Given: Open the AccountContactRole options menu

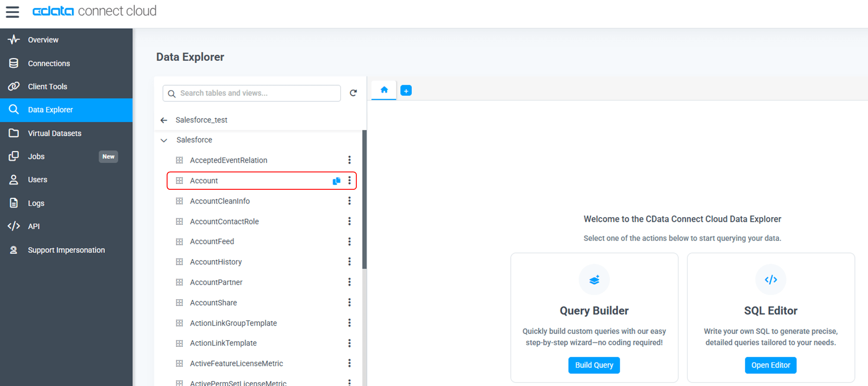Looking at the screenshot, I should (349, 221).
